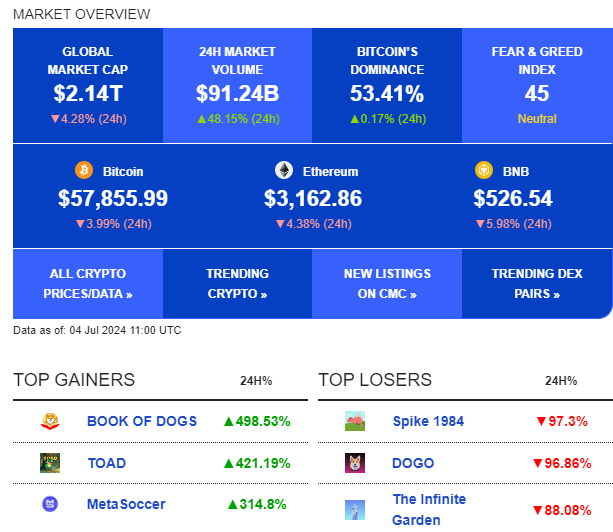Click the MARKET OVERVIEW heading
This screenshot has height=532, width=613.
(x=82, y=14)
